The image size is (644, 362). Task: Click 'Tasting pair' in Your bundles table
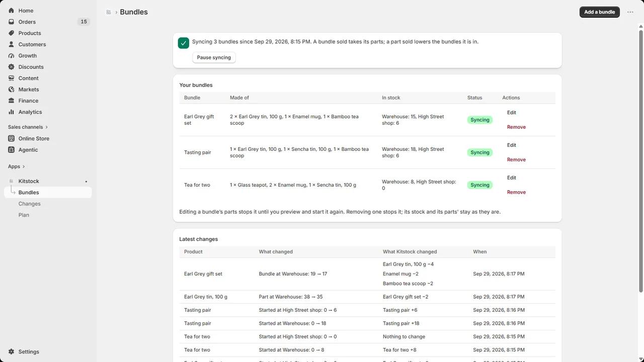198,152
